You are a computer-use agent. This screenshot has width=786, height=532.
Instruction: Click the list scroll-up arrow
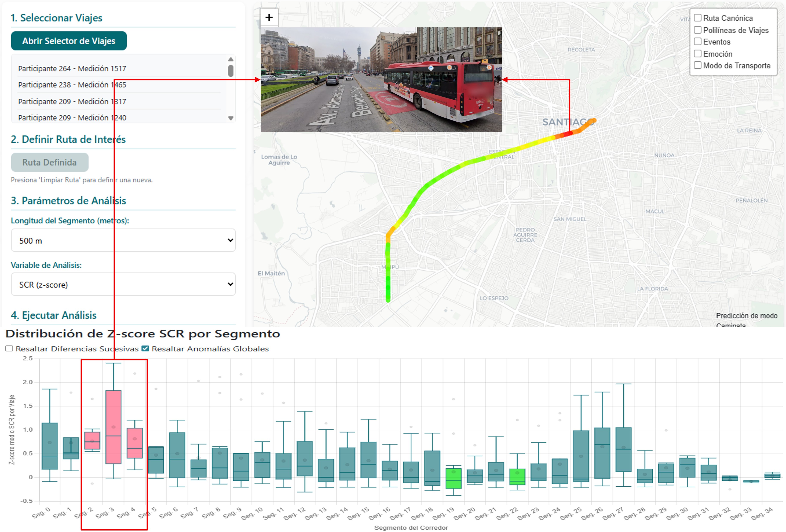231,60
